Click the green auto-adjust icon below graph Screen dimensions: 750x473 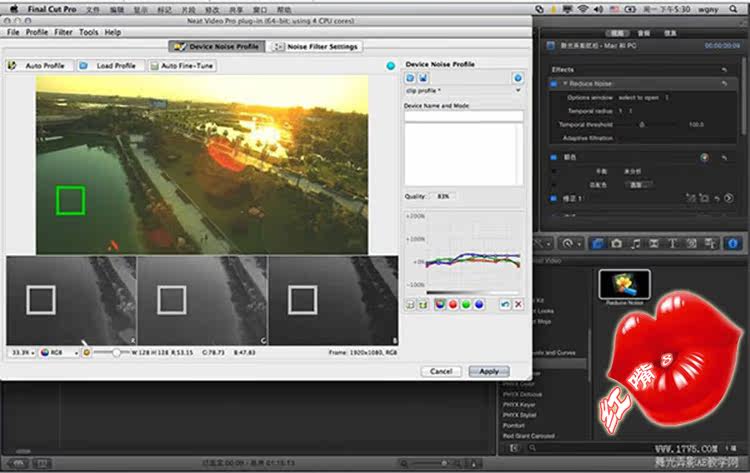click(423, 304)
